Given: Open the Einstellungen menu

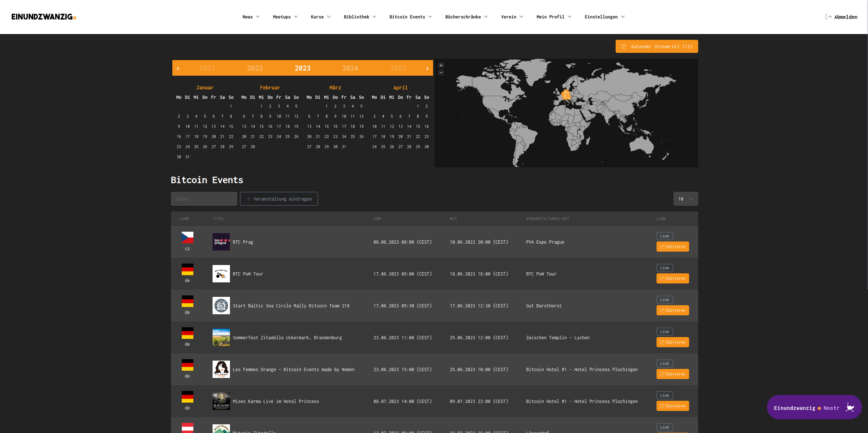Looking at the screenshot, I should (x=604, y=17).
